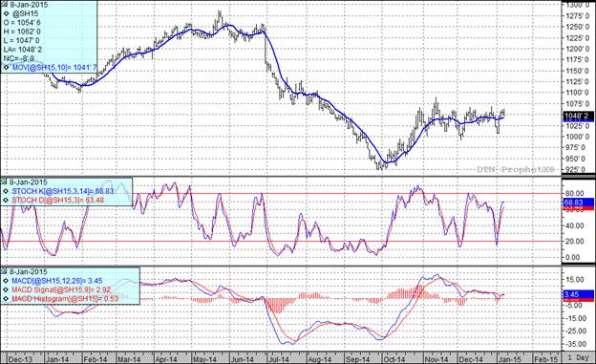Screen dimensions: 596x364
Task: Click the NC=-8'0 net change value
Action: coord(19,58)
